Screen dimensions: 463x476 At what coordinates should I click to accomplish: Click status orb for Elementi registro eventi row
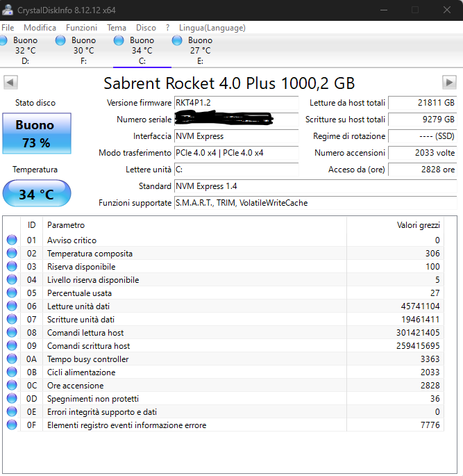[12, 425]
